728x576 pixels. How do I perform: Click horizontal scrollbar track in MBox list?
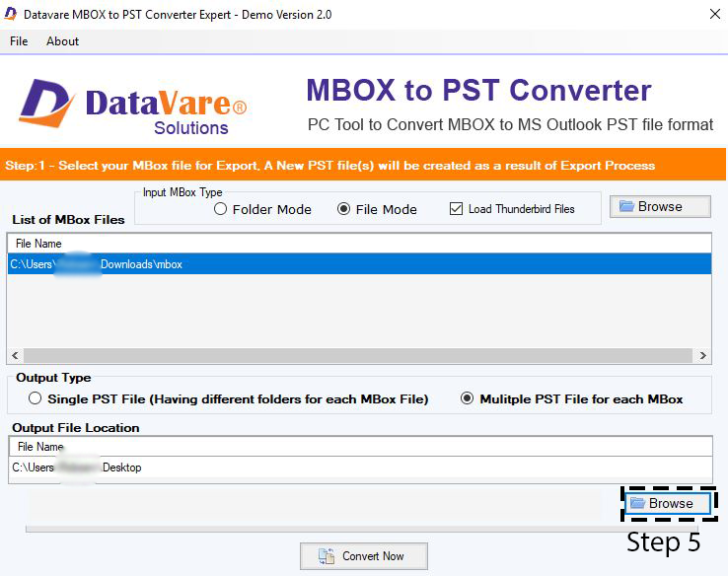tap(358, 355)
